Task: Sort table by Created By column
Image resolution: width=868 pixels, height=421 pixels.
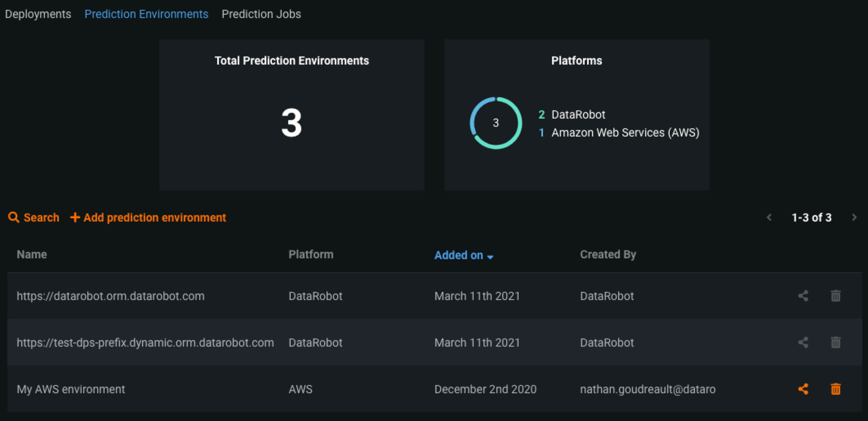Action: coord(608,255)
